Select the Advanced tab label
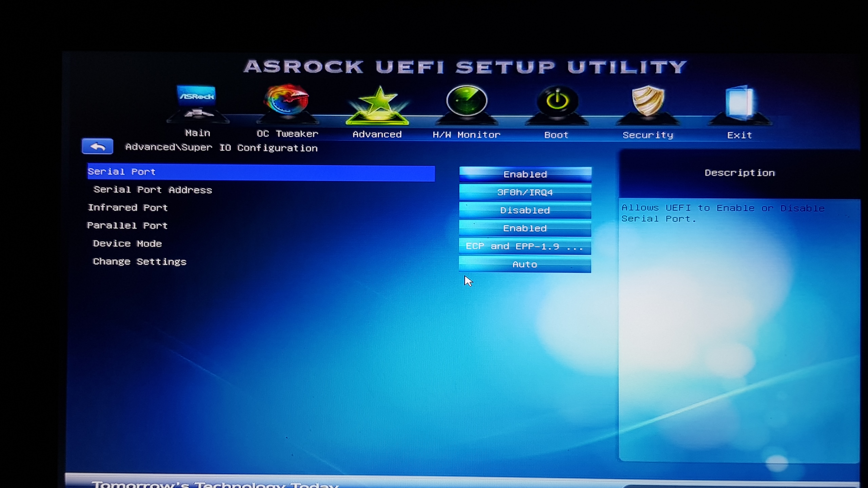 click(x=377, y=135)
